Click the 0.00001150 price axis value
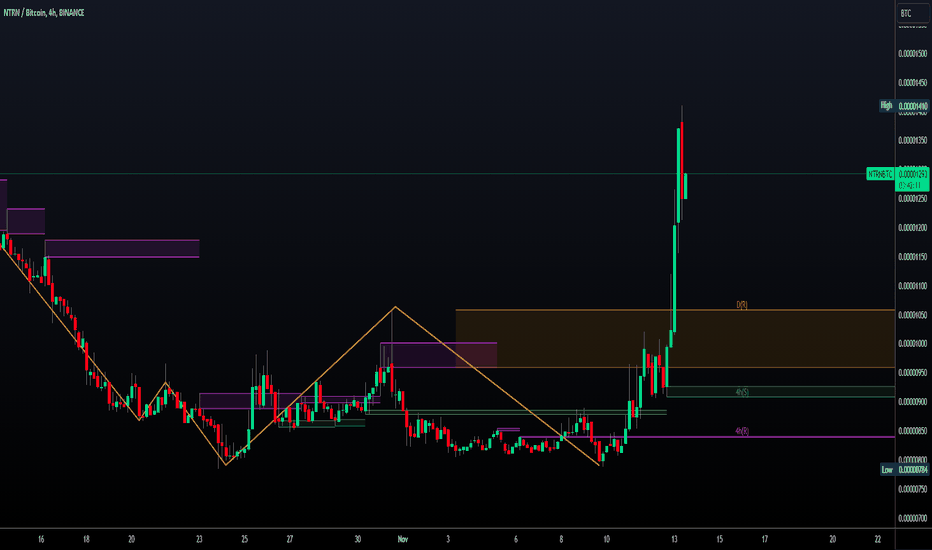The image size is (932, 550). pos(912,257)
